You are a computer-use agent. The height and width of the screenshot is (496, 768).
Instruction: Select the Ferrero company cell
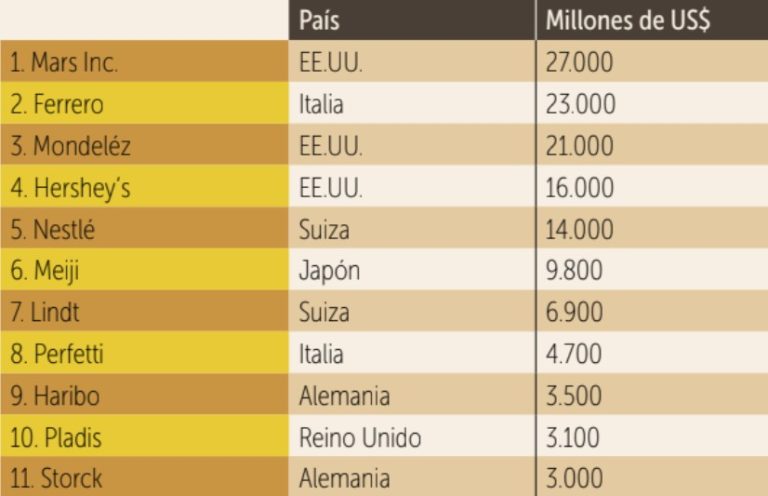57,104
